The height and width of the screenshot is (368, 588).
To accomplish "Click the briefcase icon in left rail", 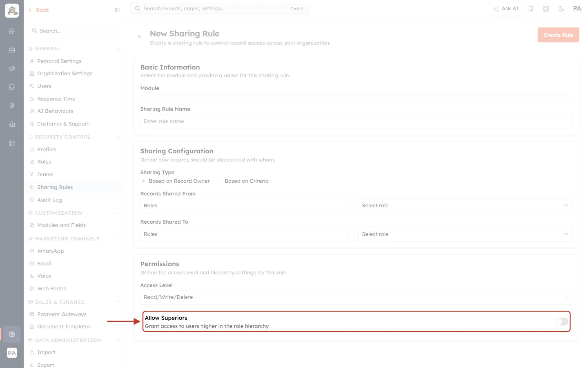I will click(x=12, y=50).
